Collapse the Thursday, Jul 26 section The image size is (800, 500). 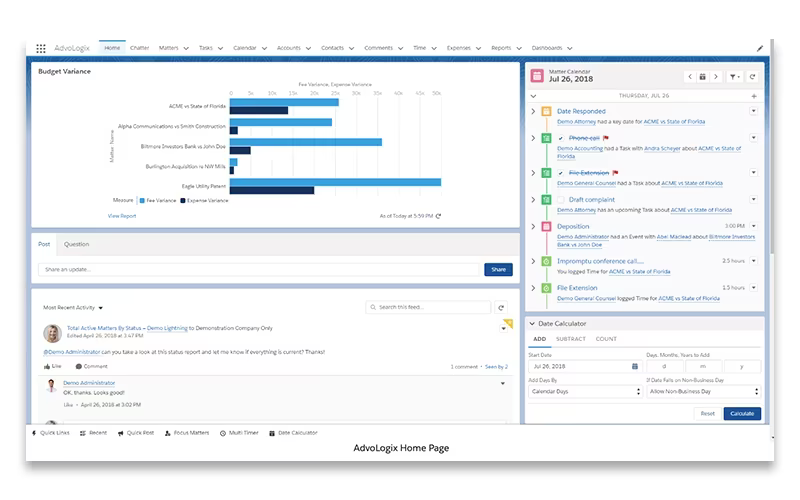point(533,96)
